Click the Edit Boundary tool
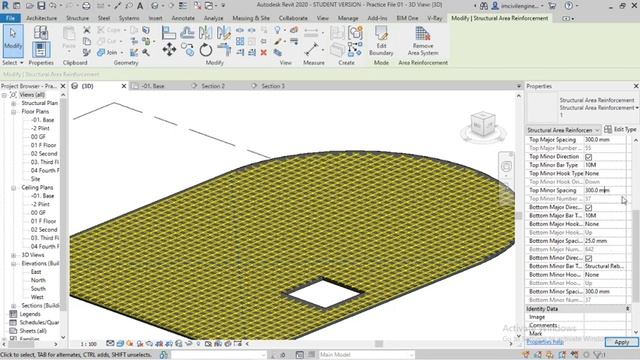 (381, 41)
